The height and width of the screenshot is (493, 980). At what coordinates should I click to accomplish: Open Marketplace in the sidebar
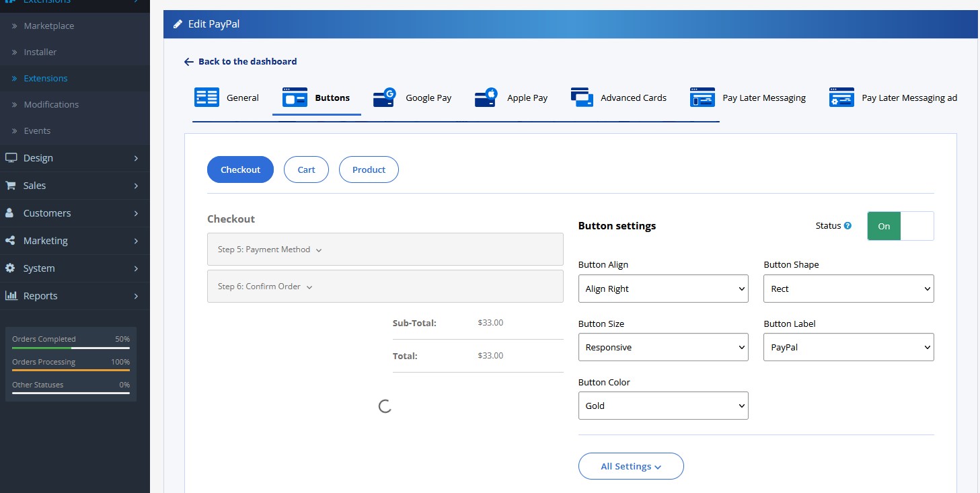tap(49, 26)
